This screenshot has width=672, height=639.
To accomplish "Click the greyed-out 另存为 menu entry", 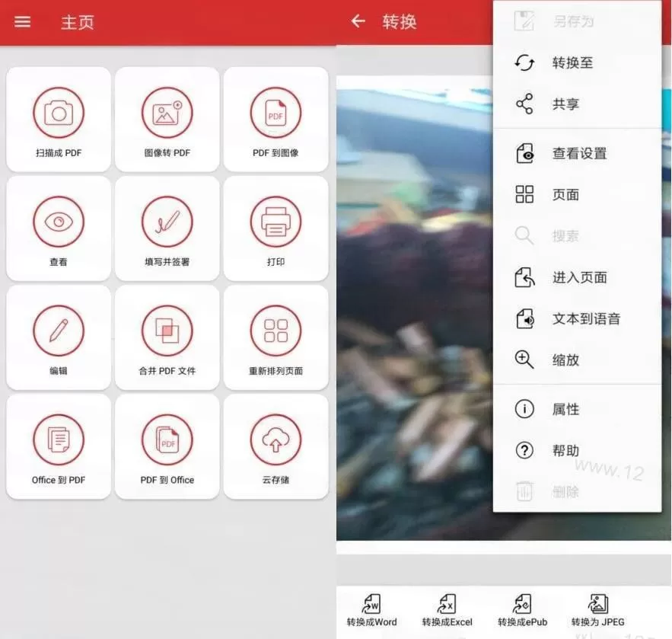I will click(x=578, y=21).
